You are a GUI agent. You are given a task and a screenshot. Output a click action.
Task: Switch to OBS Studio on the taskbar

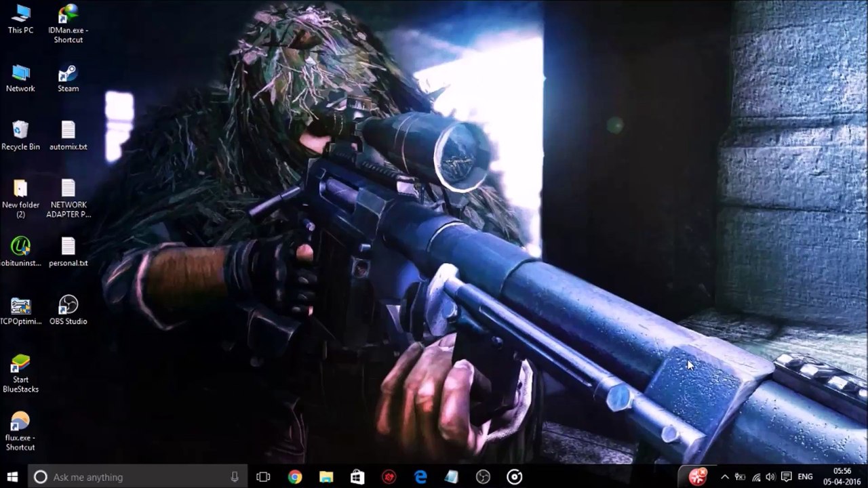tap(483, 477)
